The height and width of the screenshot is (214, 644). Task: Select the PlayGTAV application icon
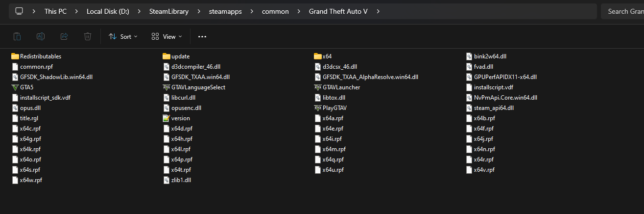pyautogui.click(x=318, y=108)
